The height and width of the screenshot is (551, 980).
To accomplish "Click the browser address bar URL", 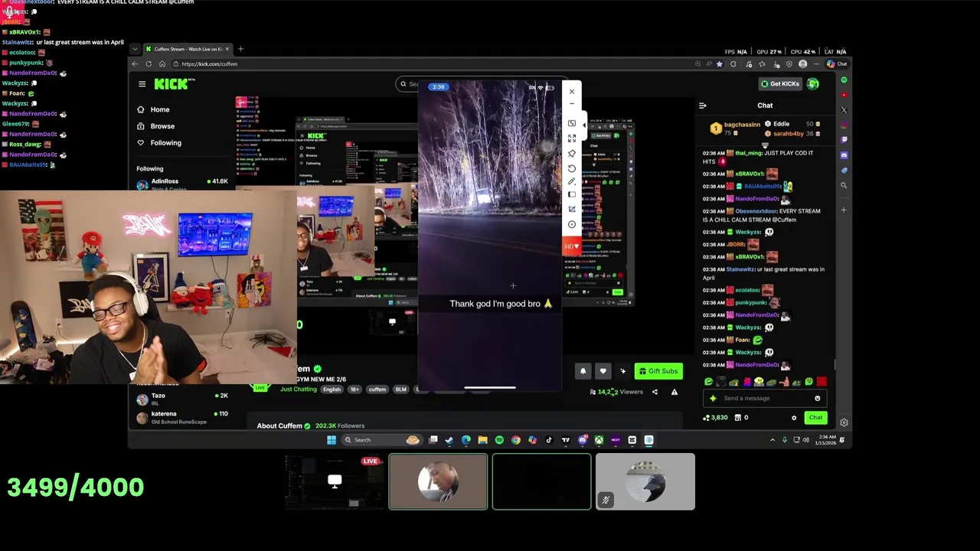I will (x=210, y=64).
